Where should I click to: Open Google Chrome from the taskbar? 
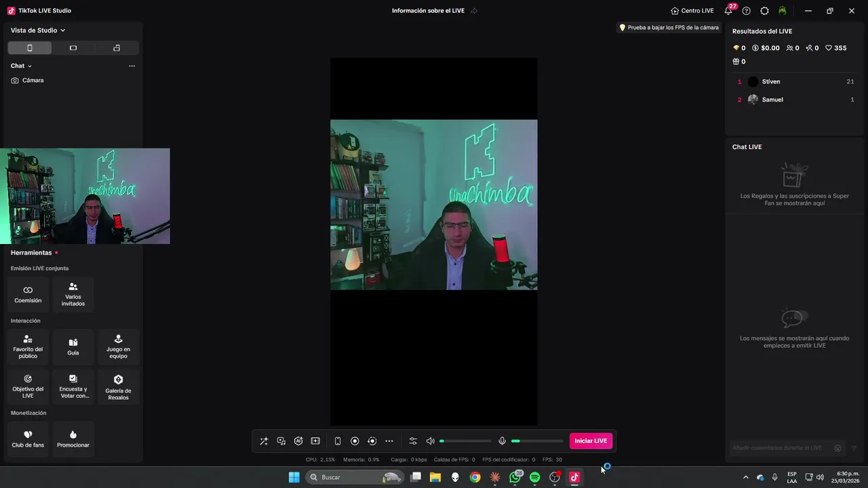[x=475, y=477]
